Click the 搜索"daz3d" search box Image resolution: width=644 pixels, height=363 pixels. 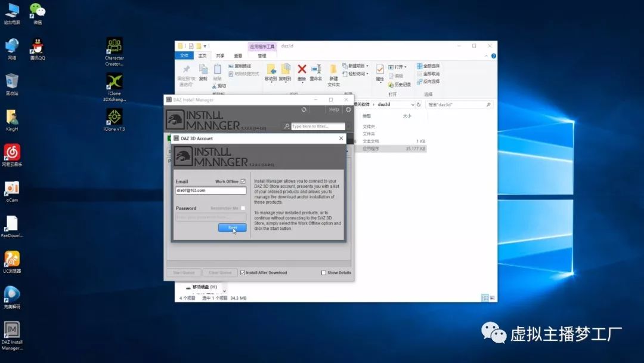tap(458, 105)
